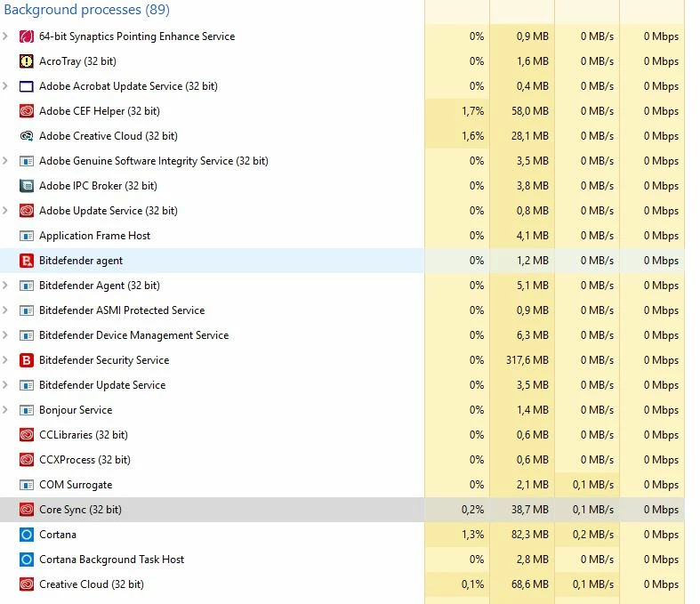The image size is (700, 604).
Task: Click the Bitdefender Security Service B icon
Action: pos(27,359)
